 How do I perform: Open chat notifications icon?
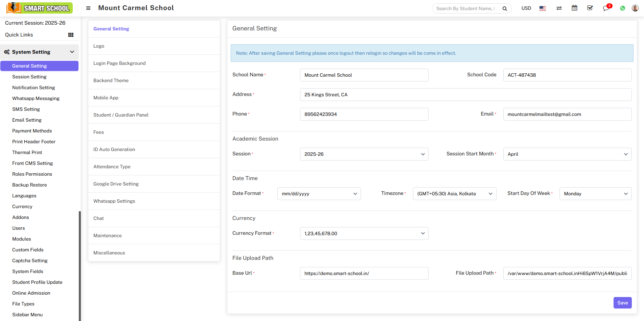[606, 8]
